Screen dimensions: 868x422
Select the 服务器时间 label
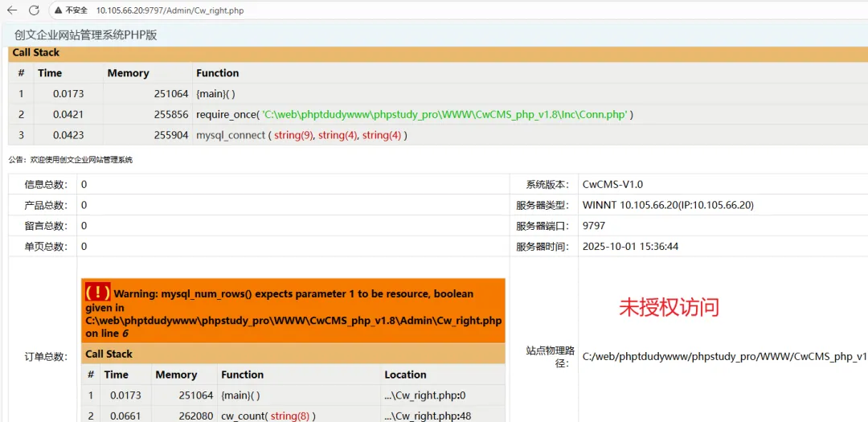tap(543, 247)
